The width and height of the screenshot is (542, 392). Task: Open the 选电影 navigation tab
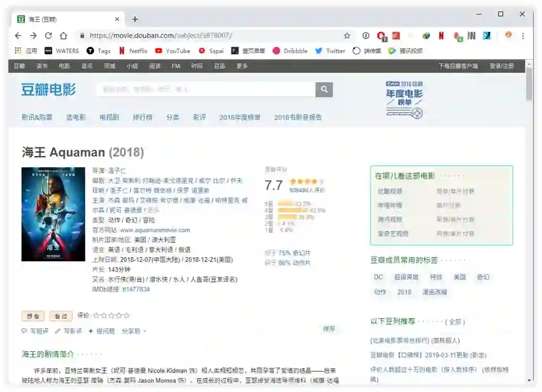point(76,117)
